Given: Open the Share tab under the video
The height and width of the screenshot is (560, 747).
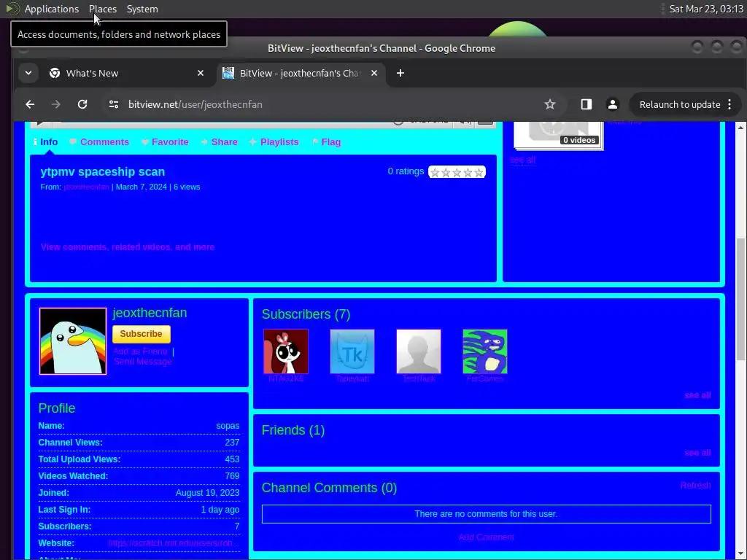Looking at the screenshot, I should tap(225, 142).
